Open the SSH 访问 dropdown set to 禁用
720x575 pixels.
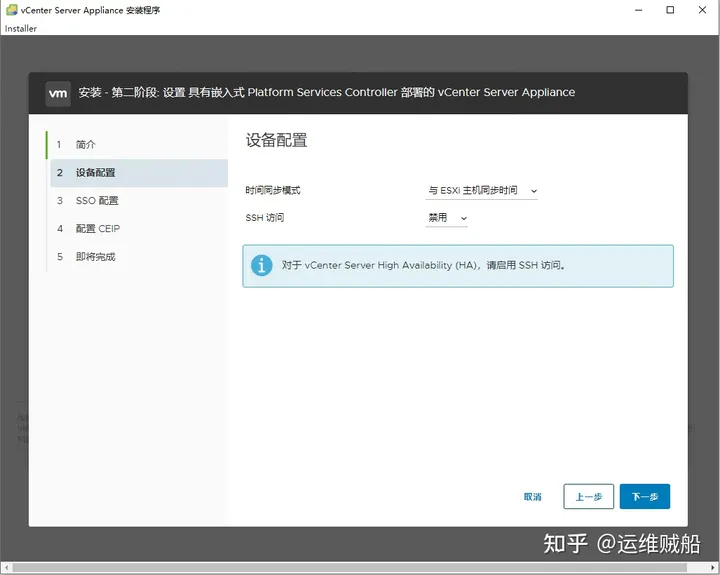[447, 218]
